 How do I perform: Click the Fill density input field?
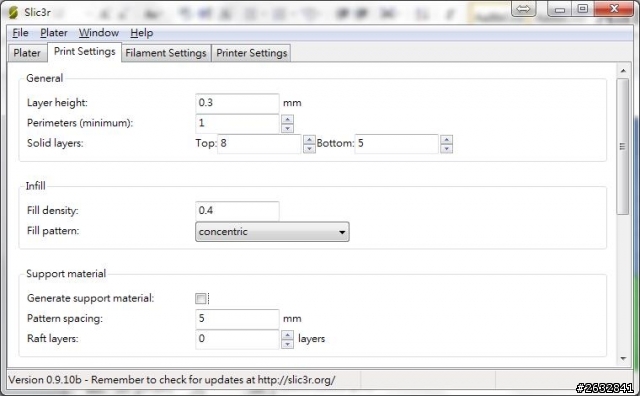pyautogui.click(x=237, y=211)
